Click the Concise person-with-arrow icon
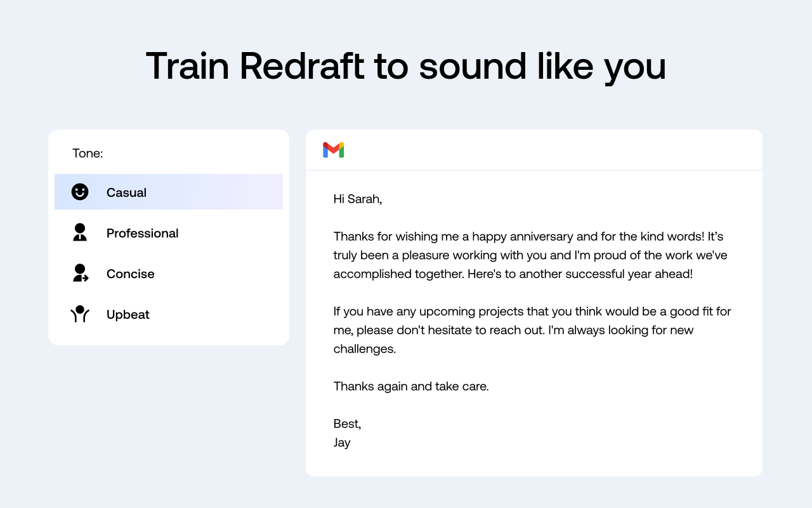This screenshot has width=812, height=508. [80, 273]
